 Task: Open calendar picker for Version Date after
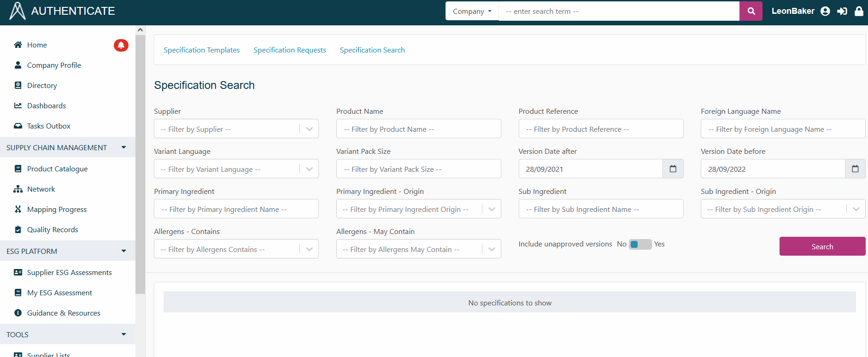(x=673, y=169)
